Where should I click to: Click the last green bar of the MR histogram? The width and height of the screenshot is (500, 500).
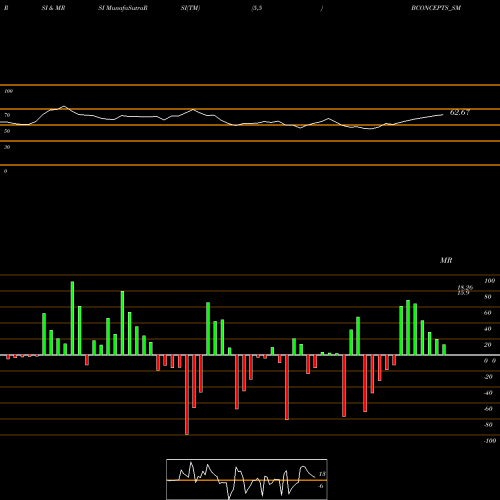coord(444,350)
